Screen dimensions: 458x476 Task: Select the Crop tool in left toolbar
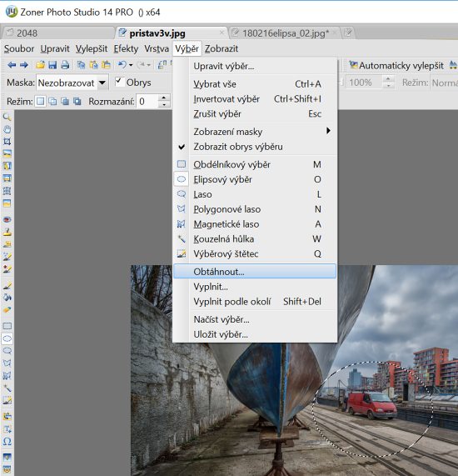coord(7,142)
